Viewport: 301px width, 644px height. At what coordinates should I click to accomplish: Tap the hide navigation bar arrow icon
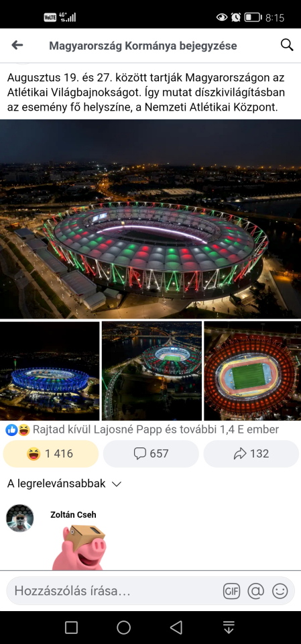(229, 628)
